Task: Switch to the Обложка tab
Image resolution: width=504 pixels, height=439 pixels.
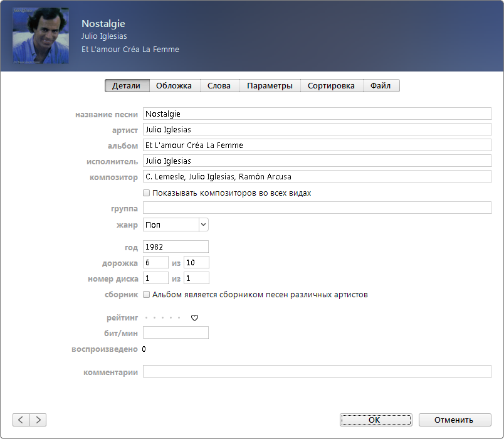Action: 174,86
